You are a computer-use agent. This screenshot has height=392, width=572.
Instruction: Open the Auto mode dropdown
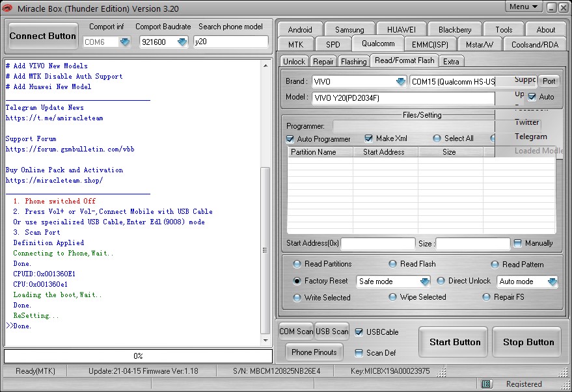pos(552,281)
